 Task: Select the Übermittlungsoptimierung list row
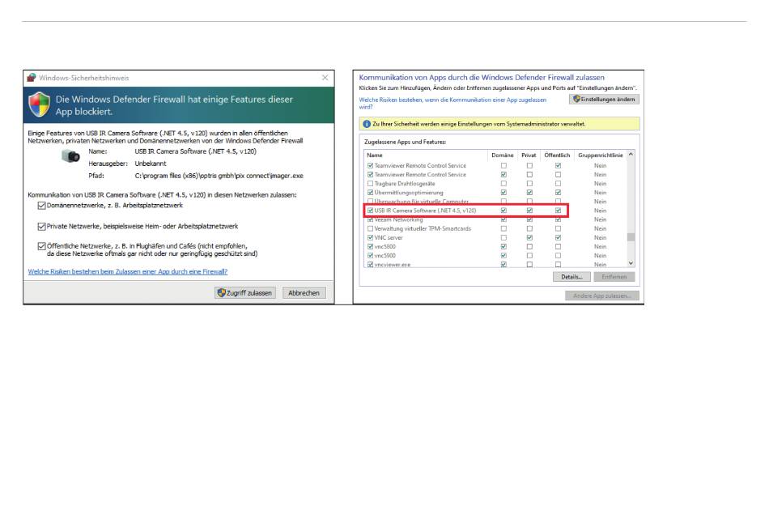tap(495, 193)
